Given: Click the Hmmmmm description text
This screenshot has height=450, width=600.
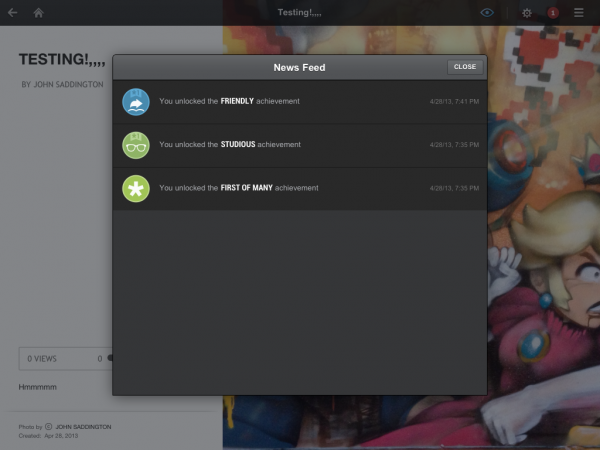Looking at the screenshot, I should 38,387.
